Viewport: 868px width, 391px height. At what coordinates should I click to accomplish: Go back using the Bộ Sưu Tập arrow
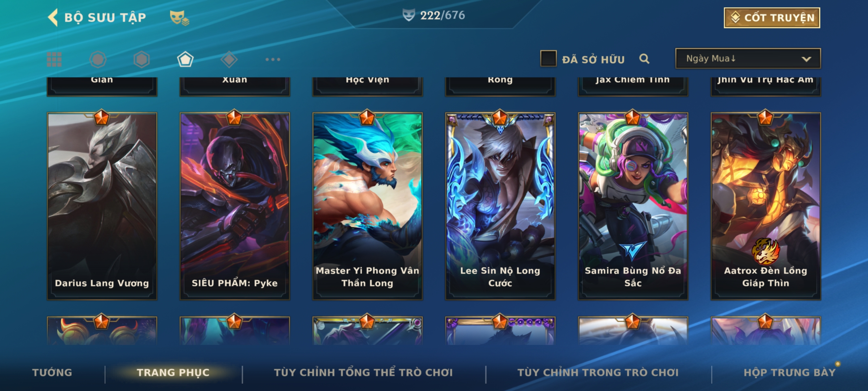(53, 17)
